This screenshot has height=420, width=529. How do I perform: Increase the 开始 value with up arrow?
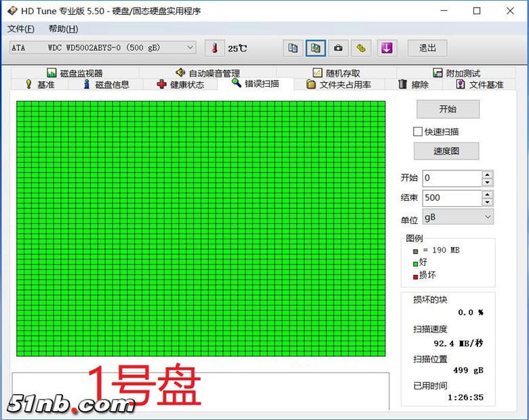pos(487,174)
